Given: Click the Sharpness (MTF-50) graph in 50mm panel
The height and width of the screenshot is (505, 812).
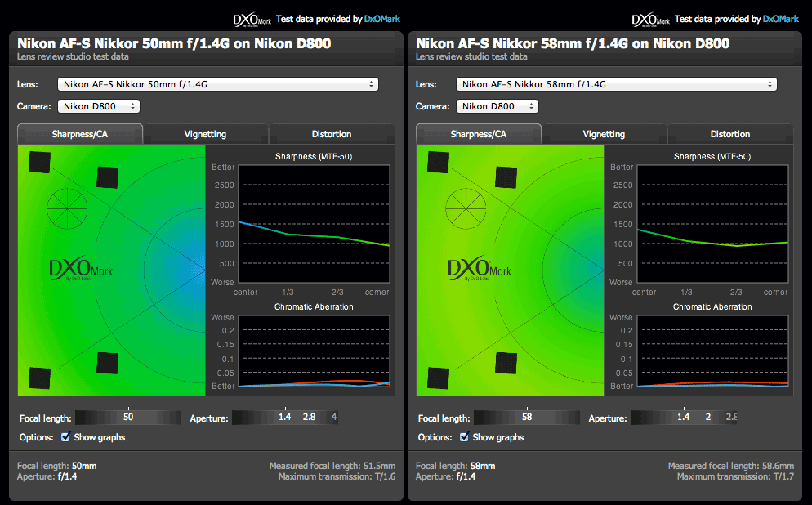Looking at the screenshot, I should (x=314, y=224).
